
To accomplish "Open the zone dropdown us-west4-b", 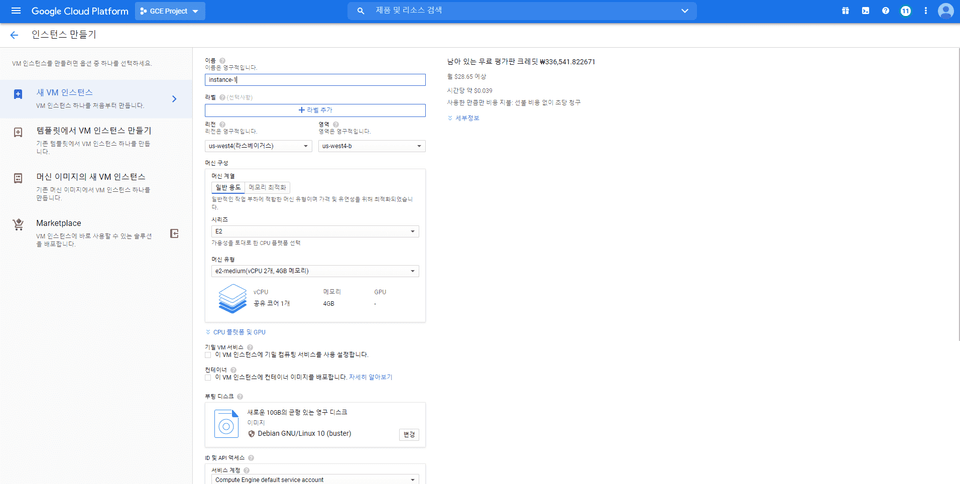I will point(372,146).
